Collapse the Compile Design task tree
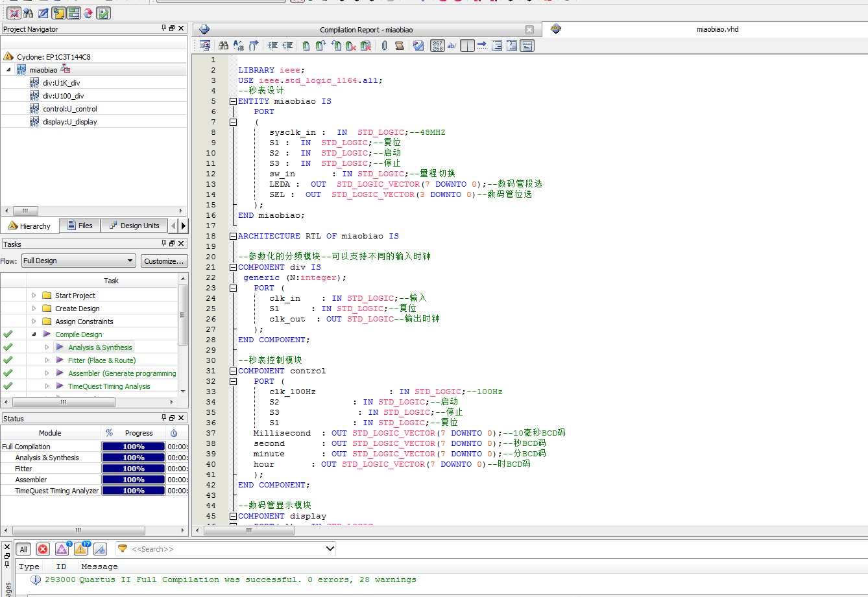Viewport: 868px width, 597px height. pos(34,334)
